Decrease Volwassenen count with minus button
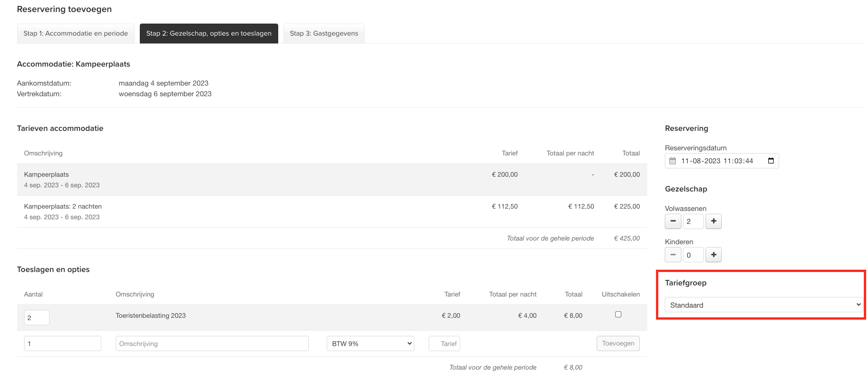The image size is (868, 377). [x=673, y=221]
